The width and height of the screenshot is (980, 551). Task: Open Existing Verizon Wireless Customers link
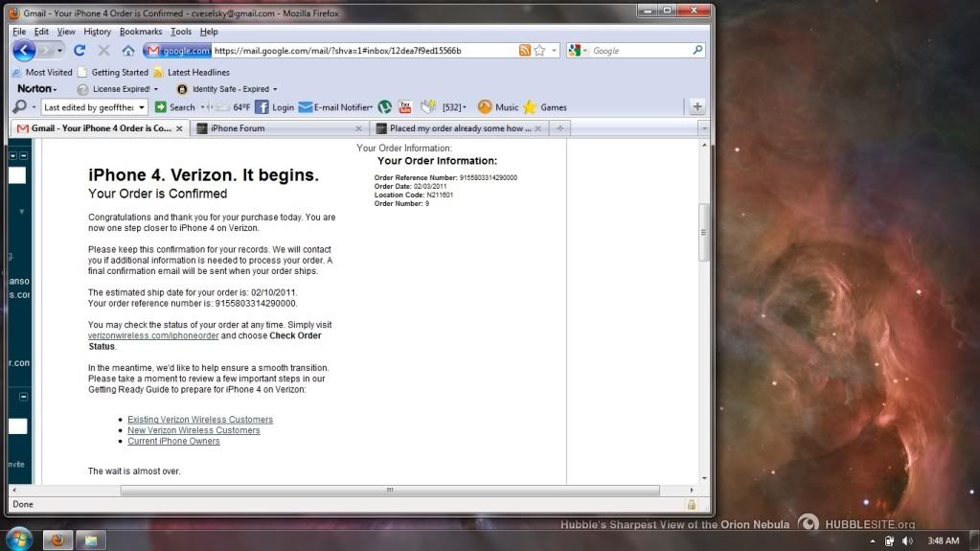[200, 420]
